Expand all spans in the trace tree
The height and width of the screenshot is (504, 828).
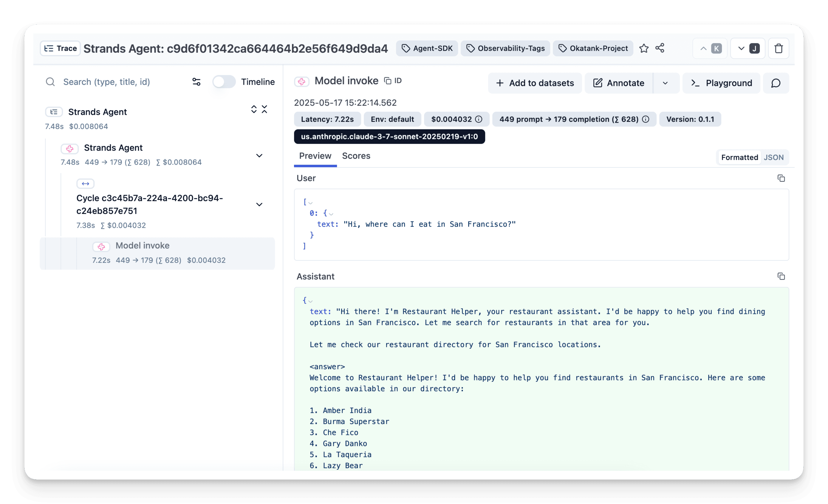coord(254,109)
